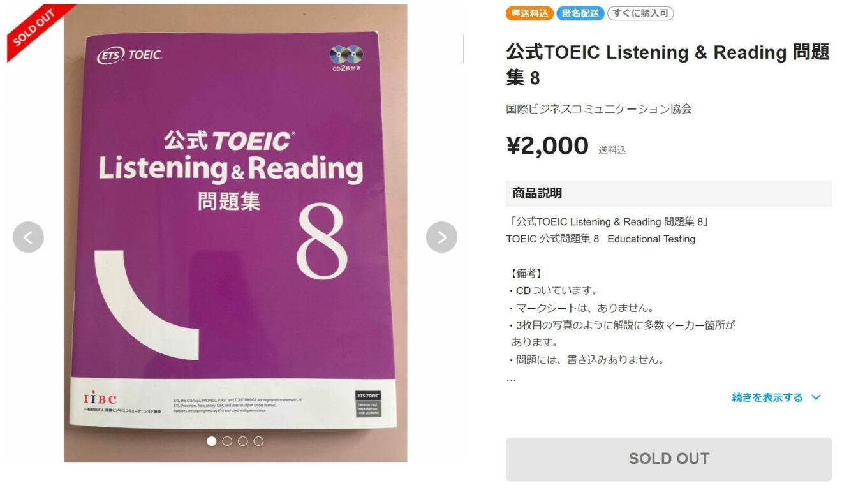Expand description with 続きを表示する
This screenshot has height=504, width=842.
tap(767, 397)
